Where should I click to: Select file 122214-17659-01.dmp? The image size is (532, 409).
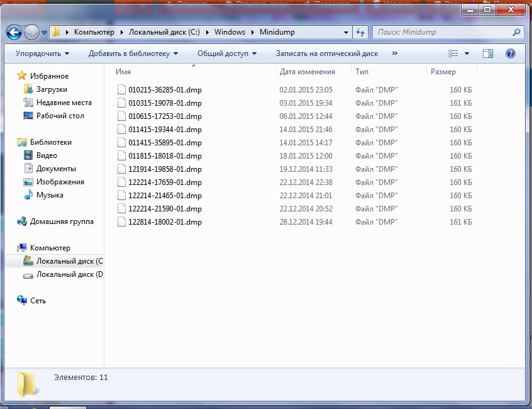[x=165, y=182]
